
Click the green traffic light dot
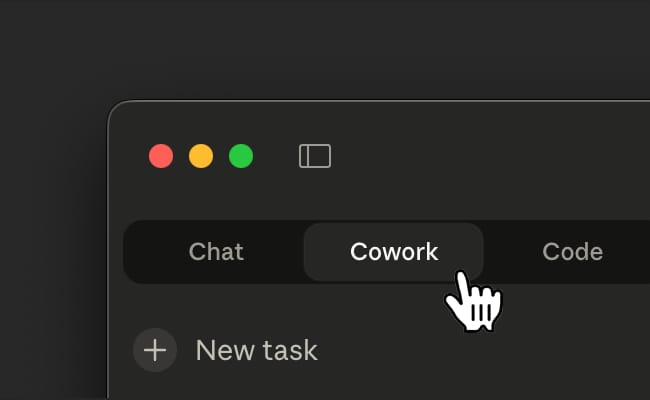tap(241, 156)
